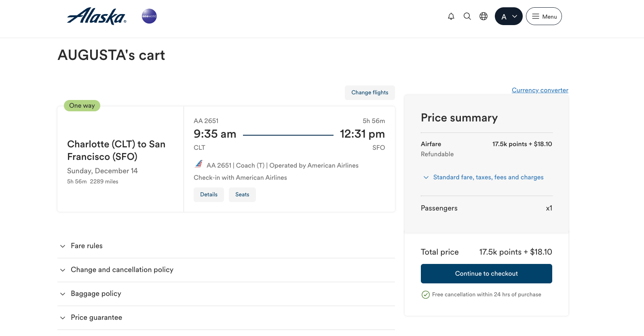The height and width of the screenshot is (336, 644).
Task: Expand the Price guarantee section
Action: pos(96,317)
